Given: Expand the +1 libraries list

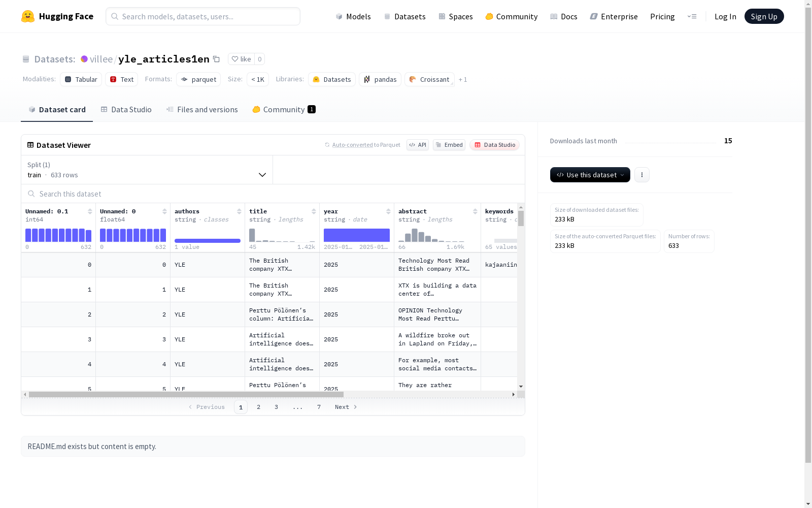Looking at the screenshot, I should [463, 79].
